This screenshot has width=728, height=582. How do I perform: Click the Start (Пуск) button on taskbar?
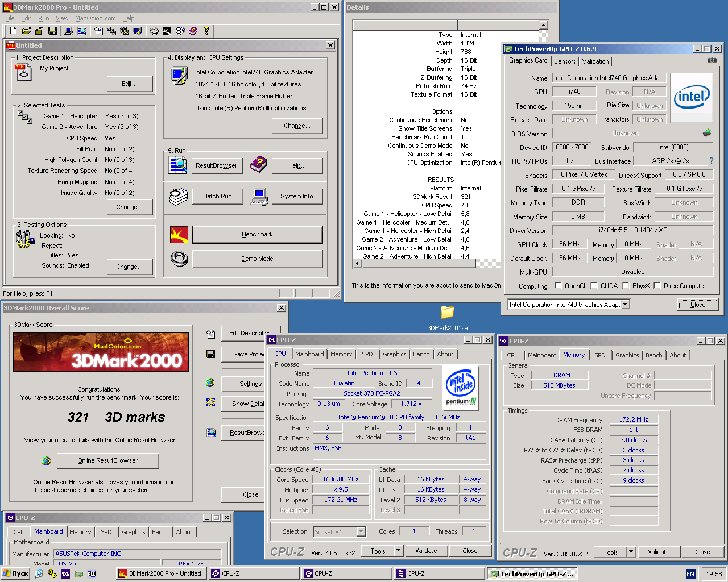(16, 574)
